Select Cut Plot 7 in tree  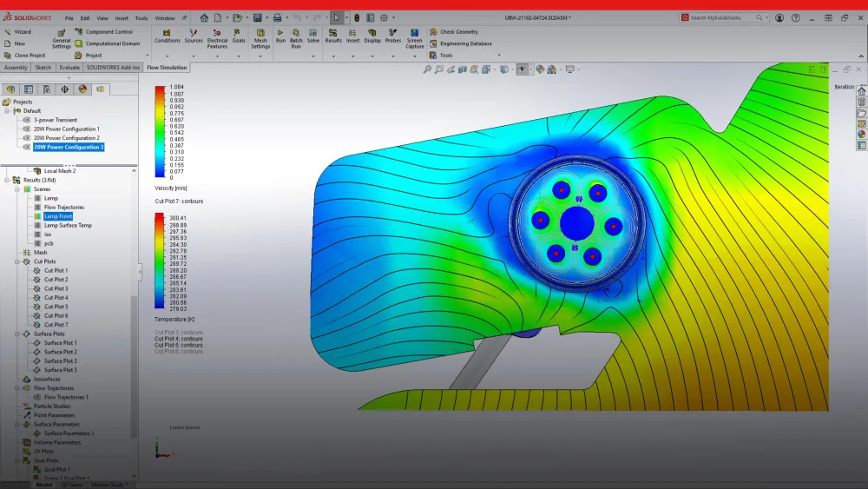[56, 325]
